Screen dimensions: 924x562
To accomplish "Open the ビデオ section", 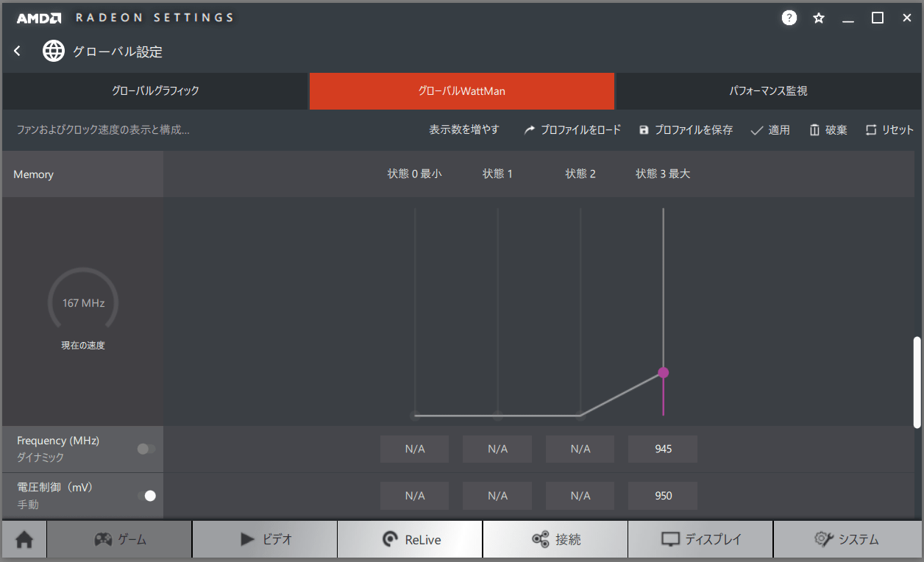I will pyautogui.click(x=265, y=539).
